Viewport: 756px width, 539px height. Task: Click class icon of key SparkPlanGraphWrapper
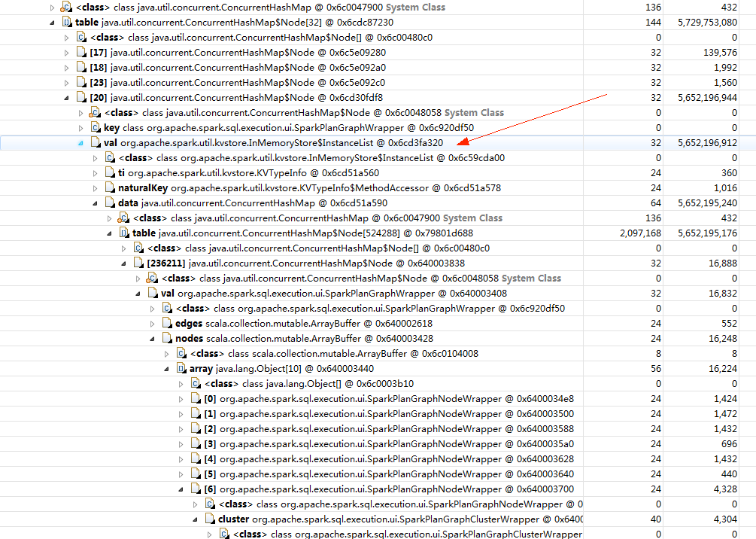pyautogui.click(x=96, y=127)
